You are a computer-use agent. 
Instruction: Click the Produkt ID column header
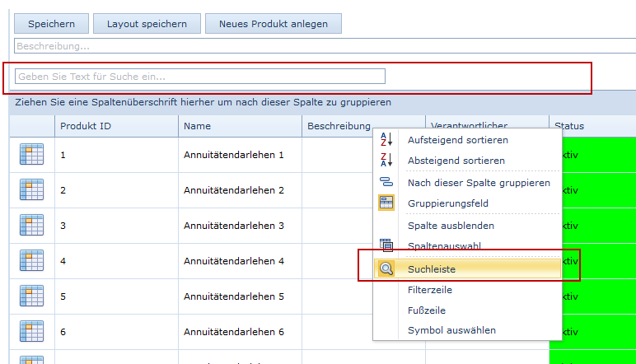(x=115, y=126)
